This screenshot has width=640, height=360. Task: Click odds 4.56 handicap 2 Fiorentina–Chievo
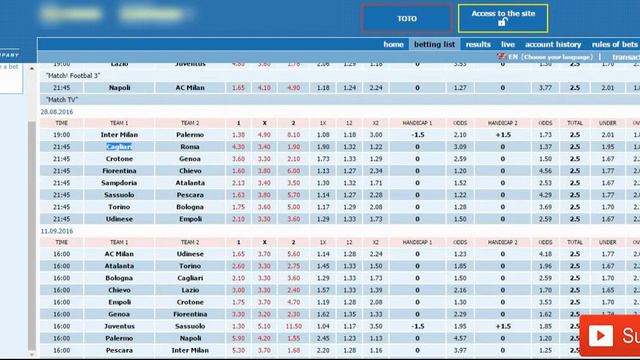(545, 171)
